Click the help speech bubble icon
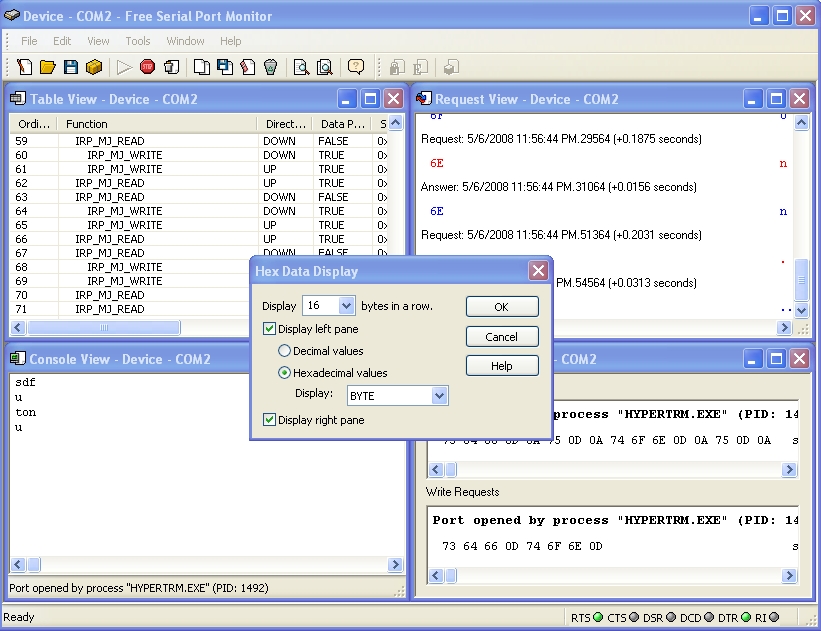Viewport: 821px width, 631px height. coord(355,67)
